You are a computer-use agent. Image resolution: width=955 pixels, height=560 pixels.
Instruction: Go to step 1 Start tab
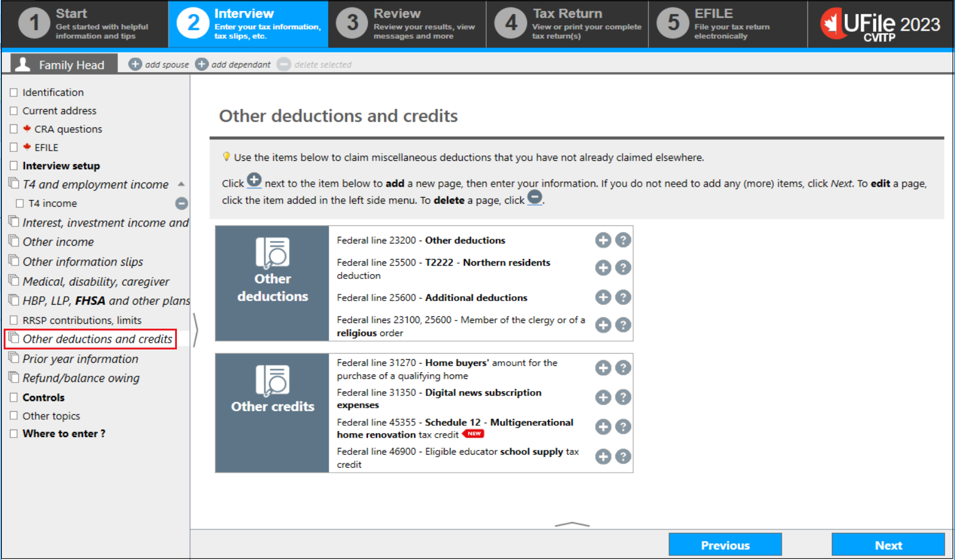pyautogui.click(x=84, y=24)
